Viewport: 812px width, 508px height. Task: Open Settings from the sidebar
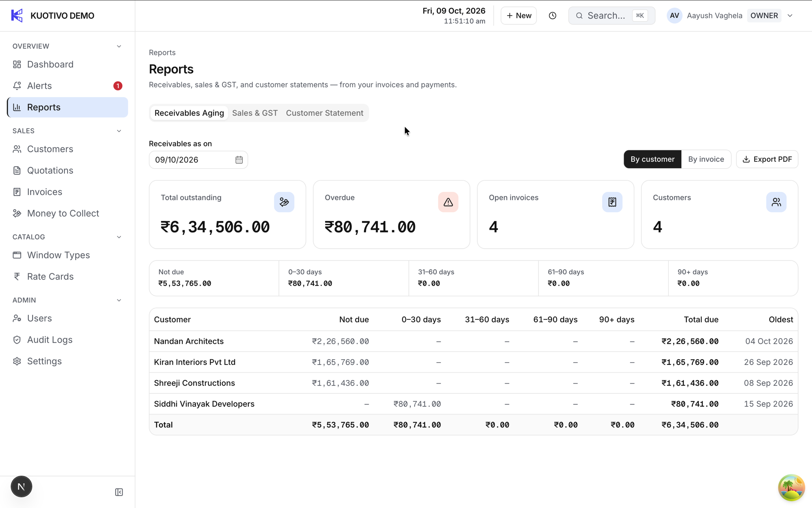67,361
